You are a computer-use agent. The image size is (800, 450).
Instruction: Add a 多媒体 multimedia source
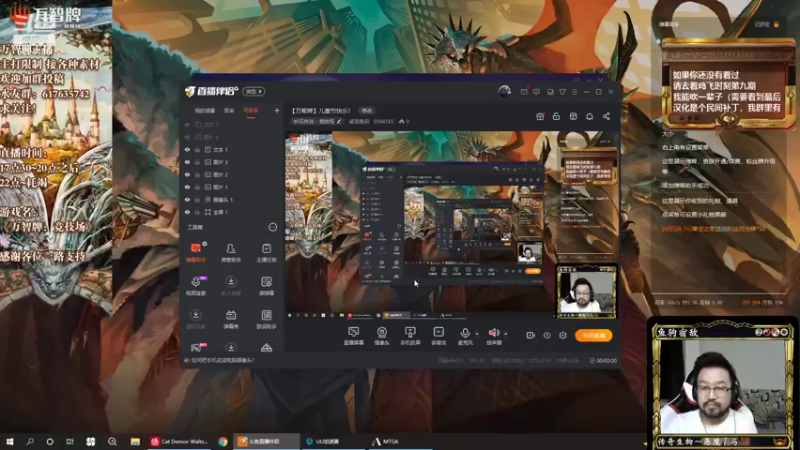(439, 336)
